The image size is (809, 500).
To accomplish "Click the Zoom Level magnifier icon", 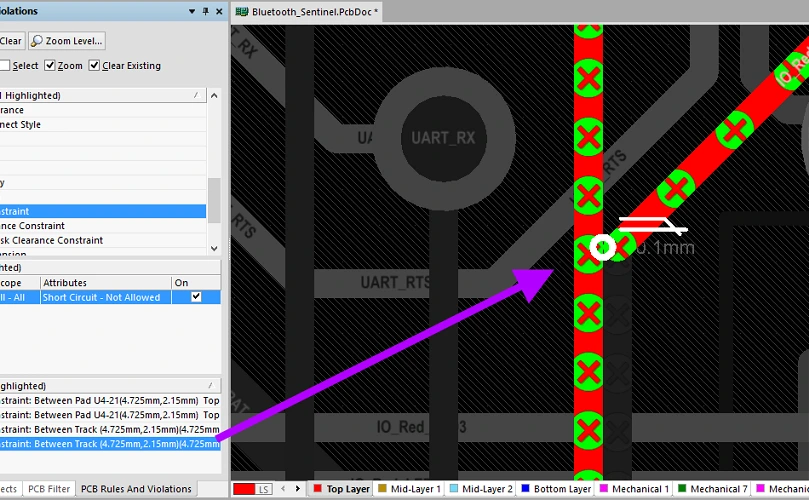I will tap(36, 41).
